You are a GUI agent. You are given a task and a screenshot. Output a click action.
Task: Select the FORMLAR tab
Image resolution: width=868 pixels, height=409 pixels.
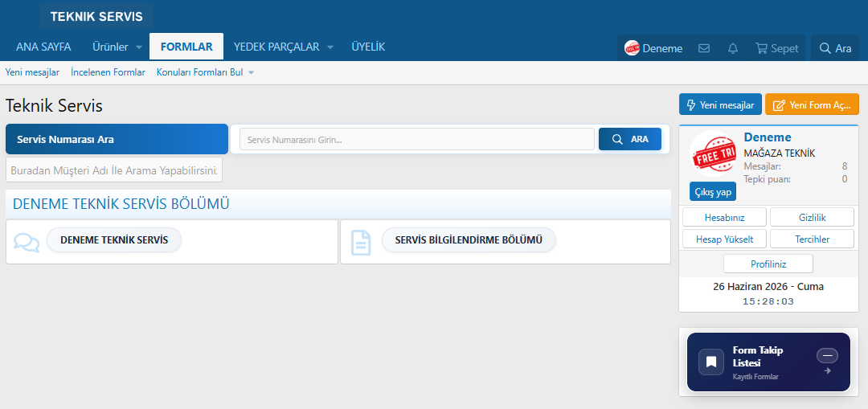tap(186, 47)
